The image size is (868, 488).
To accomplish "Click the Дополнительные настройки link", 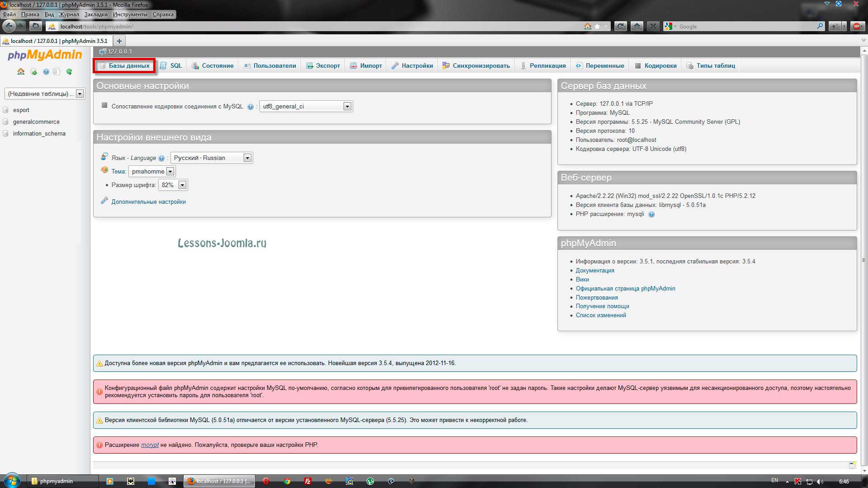I will (x=148, y=202).
